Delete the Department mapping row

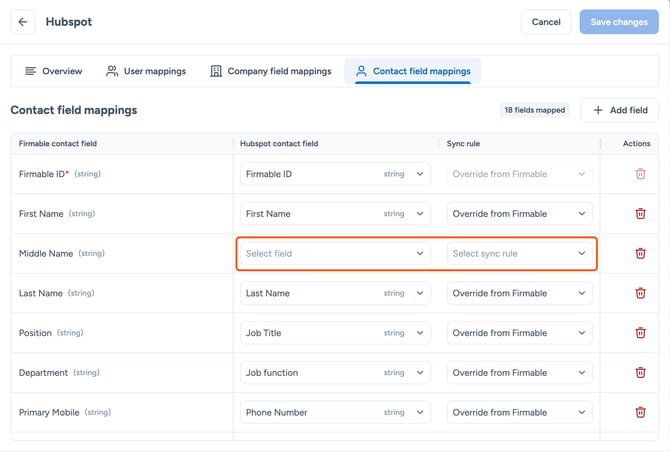pos(640,373)
